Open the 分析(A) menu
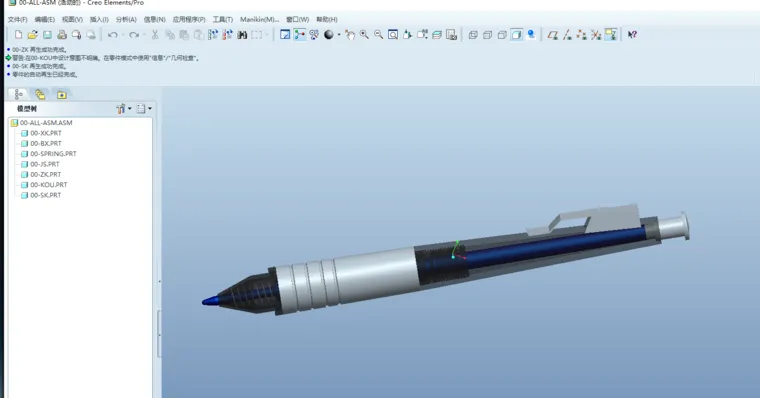 click(x=126, y=19)
